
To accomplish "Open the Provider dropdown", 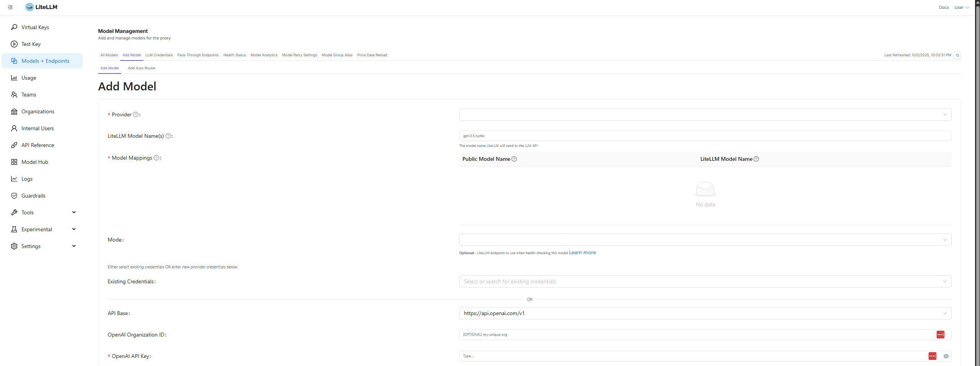I will [705, 114].
